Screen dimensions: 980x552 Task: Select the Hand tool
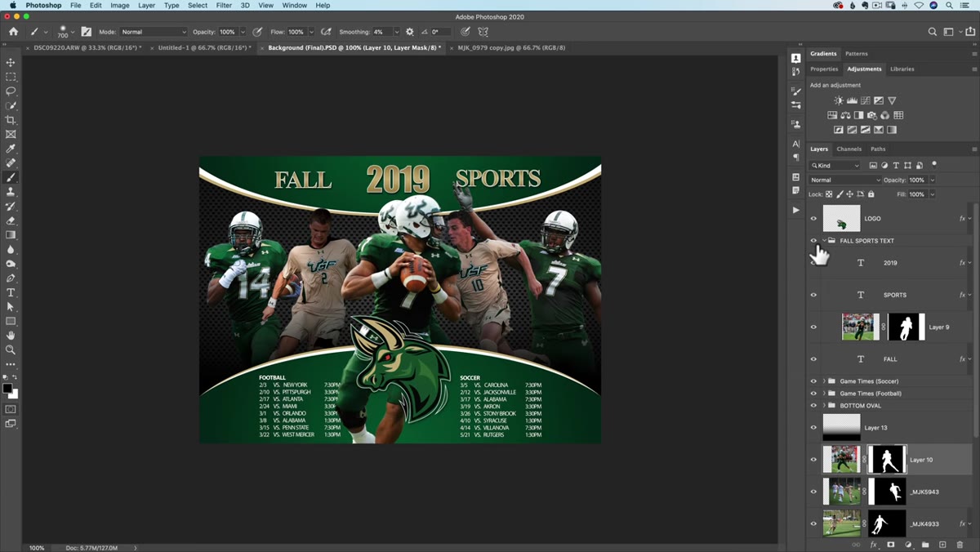11,336
